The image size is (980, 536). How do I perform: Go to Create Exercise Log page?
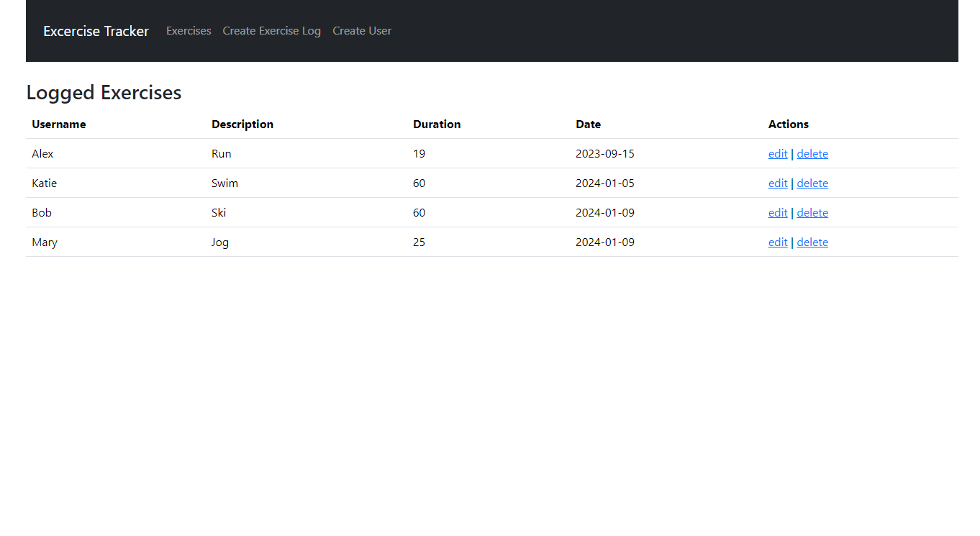[x=271, y=31]
